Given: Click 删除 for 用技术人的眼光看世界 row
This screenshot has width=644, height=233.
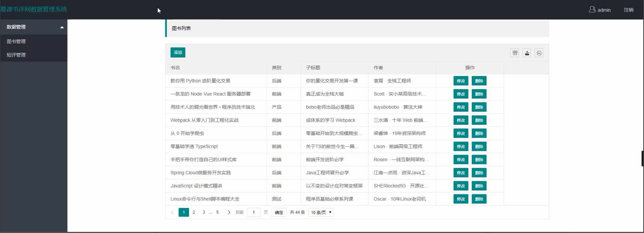Looking at the screenshot, I should click(479, 107).
